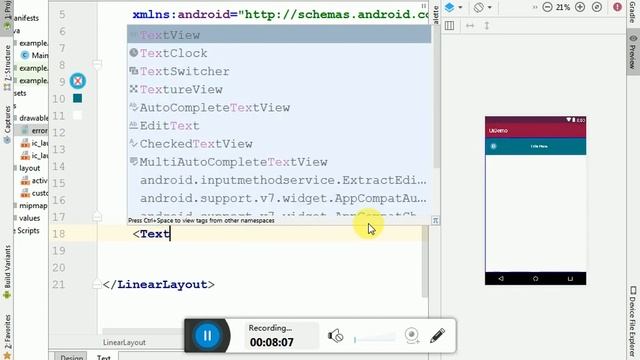Place cursor on the closing LinearLayout tag
The height and width of the screenshot is (360, 640).
point(158,284)
